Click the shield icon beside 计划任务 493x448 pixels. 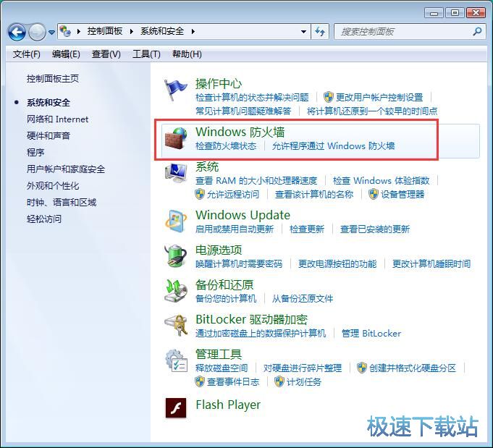click(279, 381)
